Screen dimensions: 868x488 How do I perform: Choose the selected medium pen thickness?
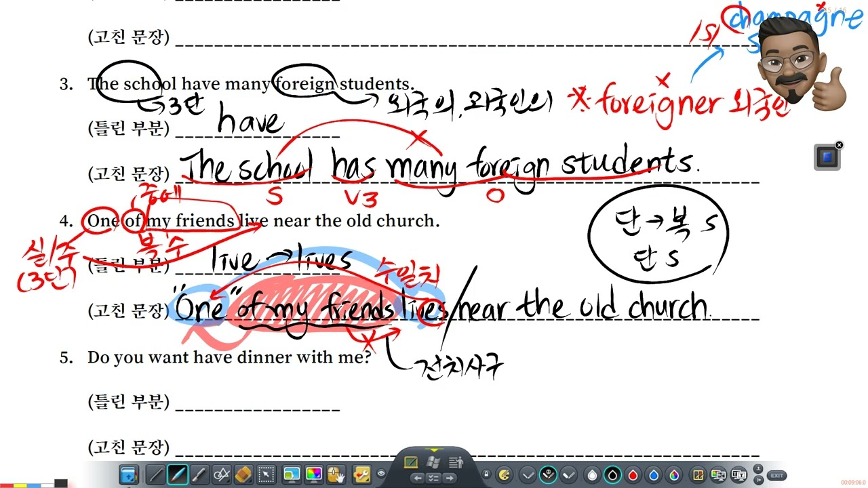click(x=548, y=474)
